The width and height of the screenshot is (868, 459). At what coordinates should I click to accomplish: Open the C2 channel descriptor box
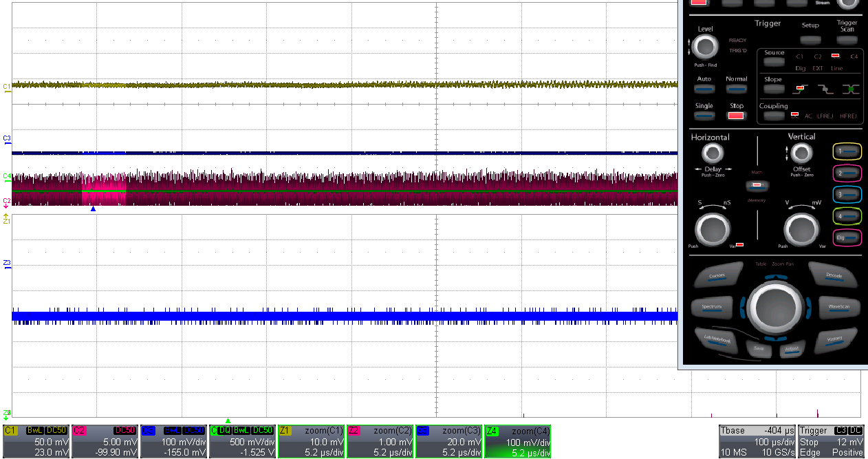click(104, 441)
